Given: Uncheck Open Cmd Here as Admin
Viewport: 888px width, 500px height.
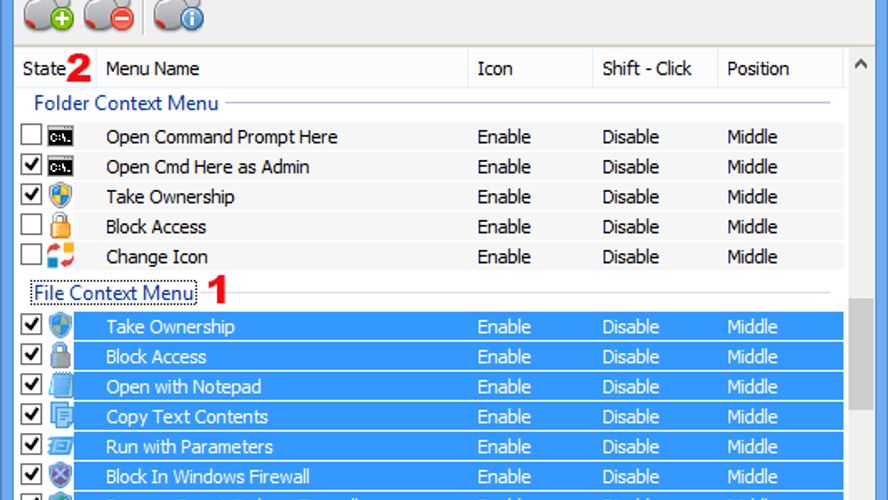Looking at the screenshot, I should [31, 165].
